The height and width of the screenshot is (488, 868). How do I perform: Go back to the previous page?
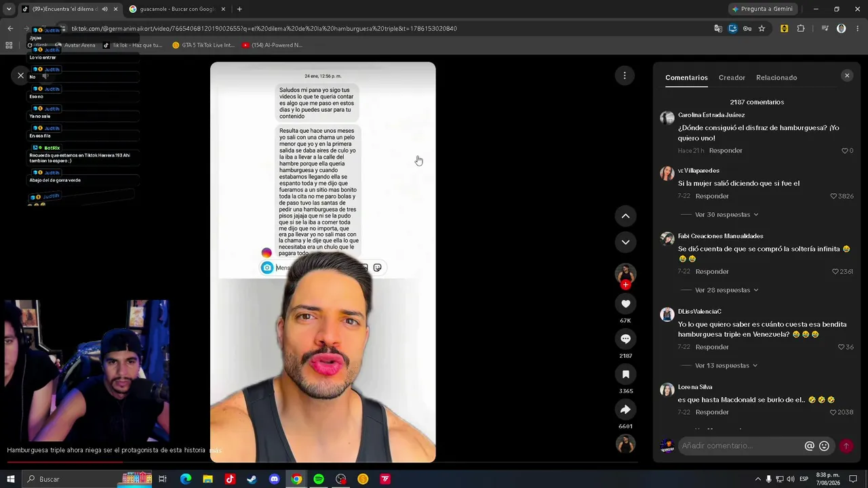click(10, 28)
